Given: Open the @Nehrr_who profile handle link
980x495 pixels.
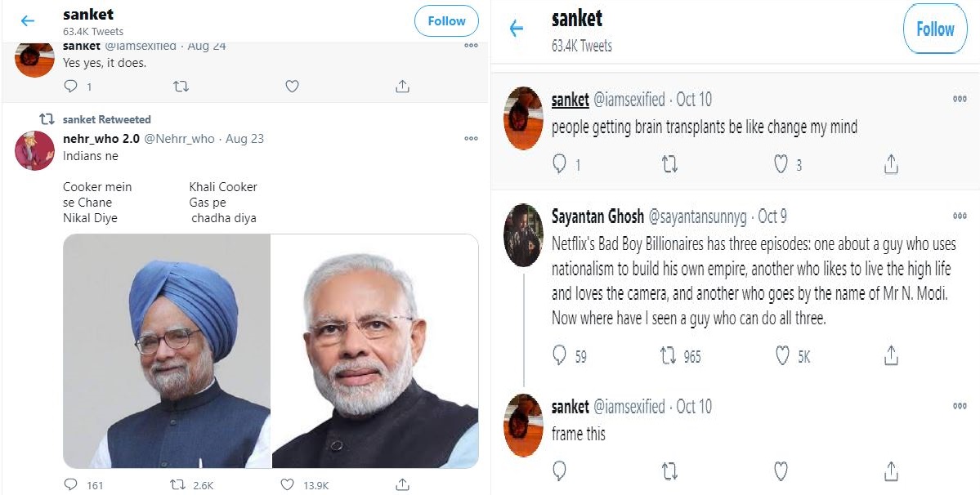Looking at the screenshot, I should click(179, 139).
